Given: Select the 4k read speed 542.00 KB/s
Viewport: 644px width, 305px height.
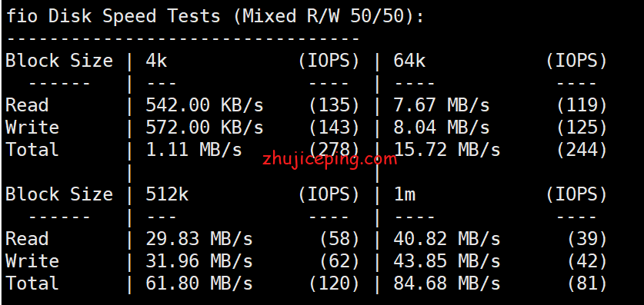Looking at the screenshot, I should [x=205, y=105].
